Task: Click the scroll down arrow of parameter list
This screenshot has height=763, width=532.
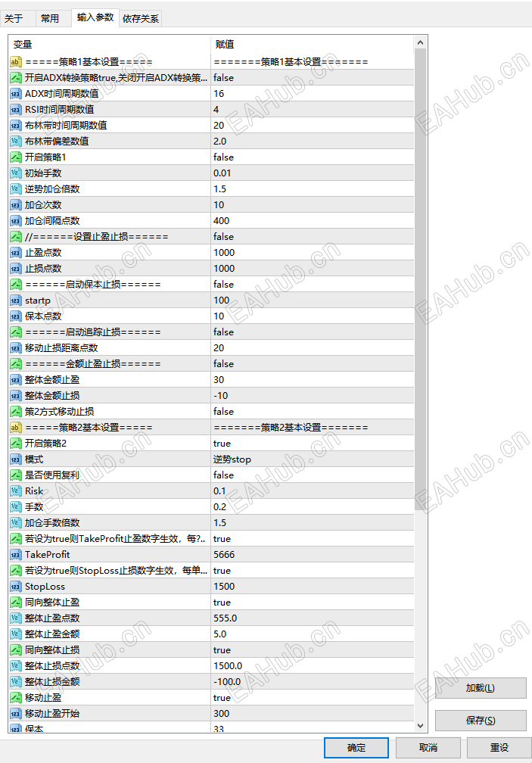Action: point(421,725)
